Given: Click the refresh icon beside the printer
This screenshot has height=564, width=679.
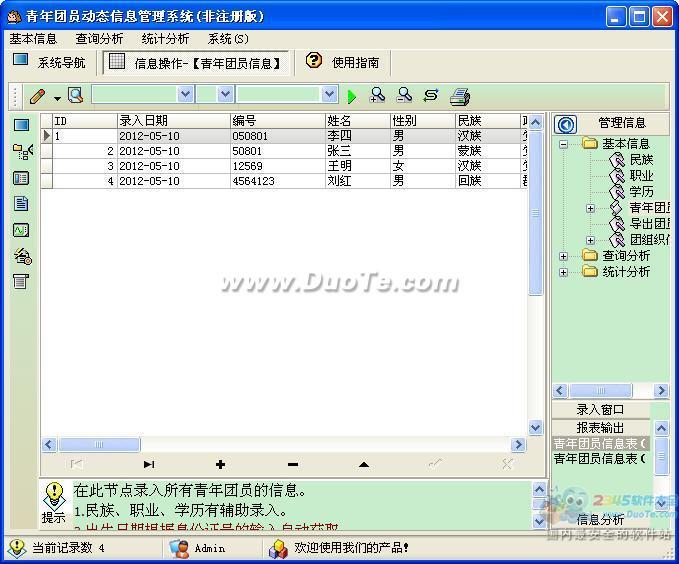Looking at the screenshot, I should click(431, 96).
